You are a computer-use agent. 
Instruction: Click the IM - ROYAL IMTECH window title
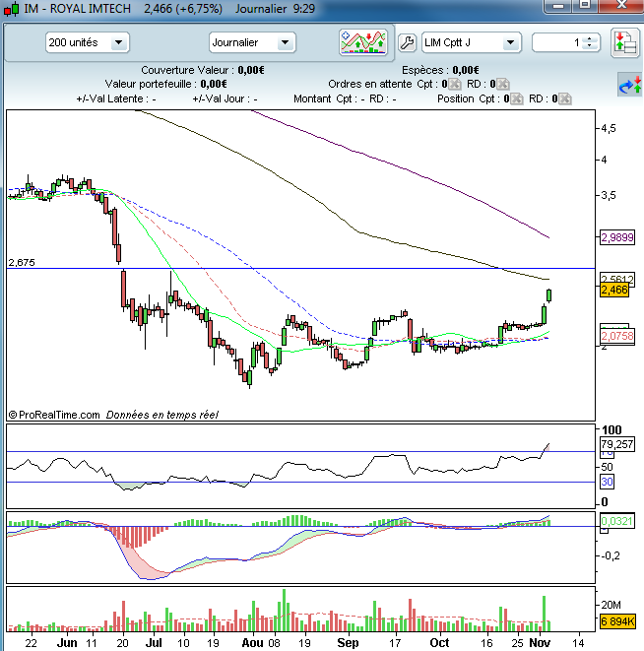(77, 8)
